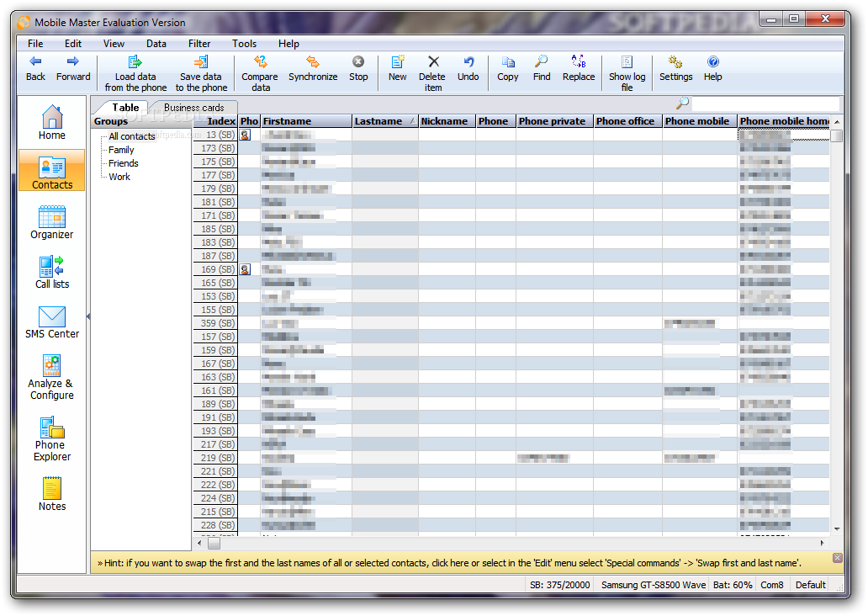The image size is (868, 616).
Task: Click the search input field
Action: tap(765, 104)
